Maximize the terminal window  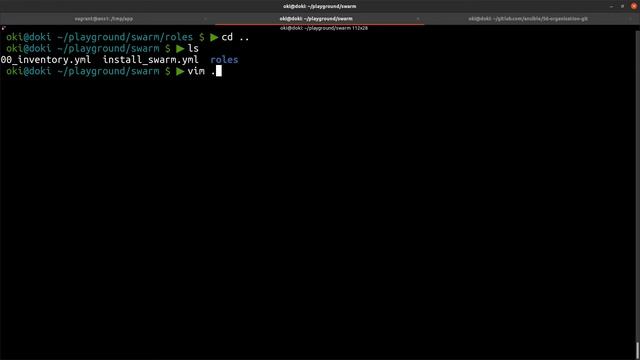622,6
